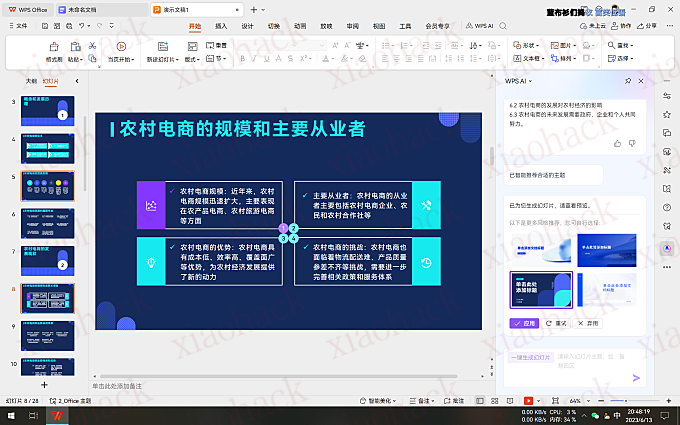Open the Shapes (形状) dropdown
This screenshot has width=680, height=425.
coord(526,45)
